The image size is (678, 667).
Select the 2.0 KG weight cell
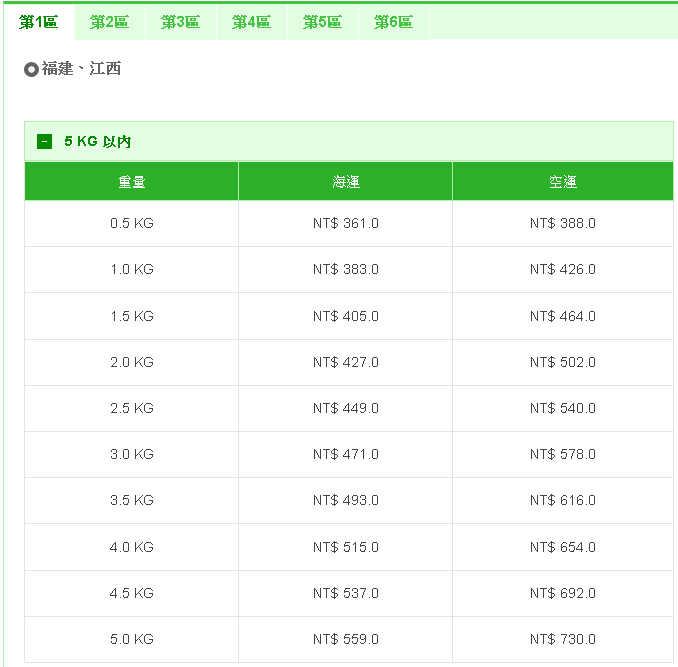tap(132, 362)
